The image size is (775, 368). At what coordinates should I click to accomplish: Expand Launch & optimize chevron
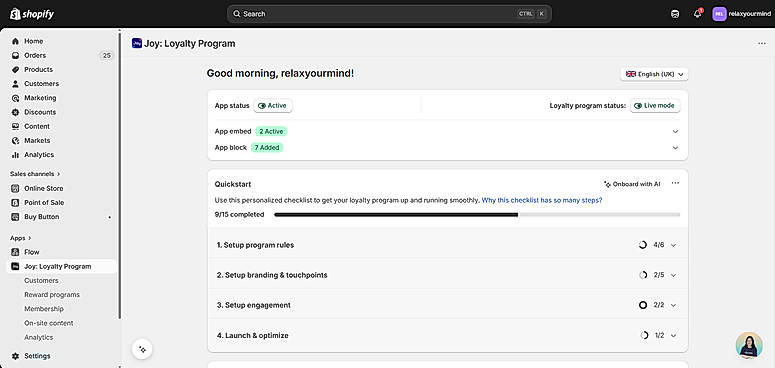[x=673, y=335]
